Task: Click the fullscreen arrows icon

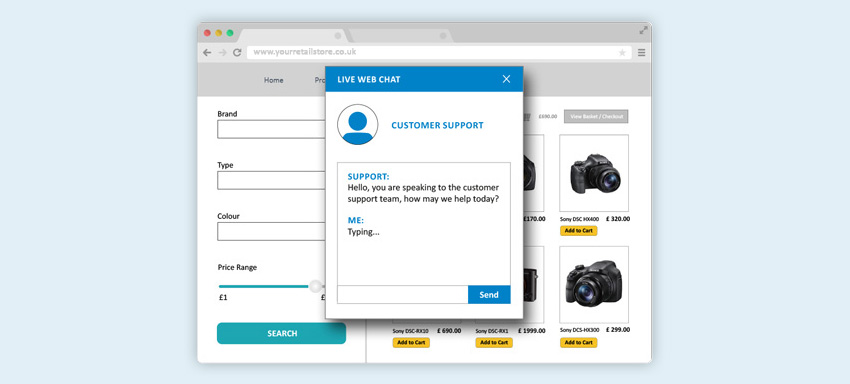Action: pyautogui.click(x=643, y=30)
